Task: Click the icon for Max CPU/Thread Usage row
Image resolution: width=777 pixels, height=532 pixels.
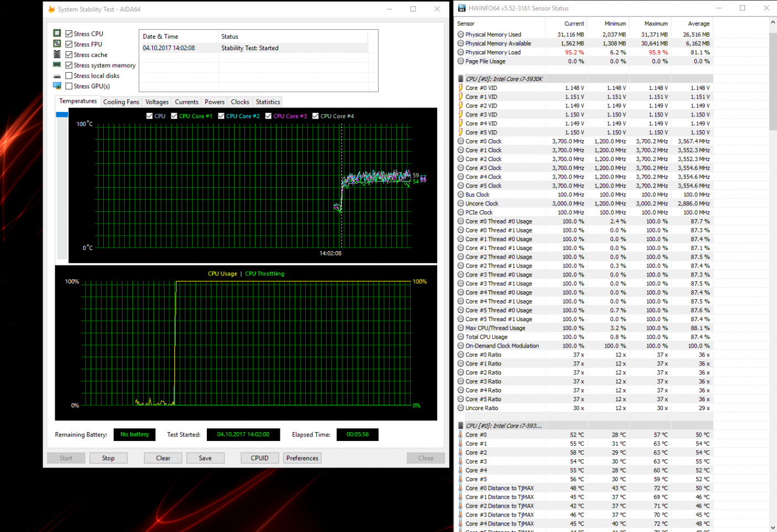Action: [461, 328]
